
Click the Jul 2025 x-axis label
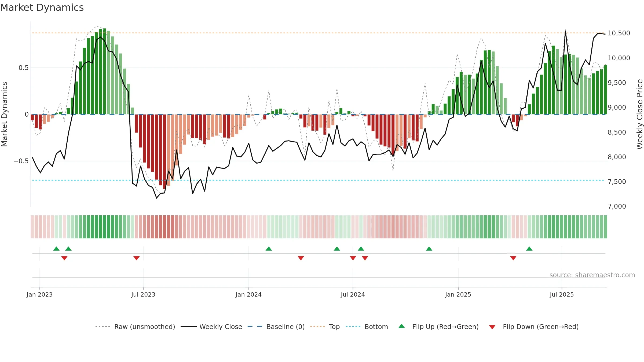pos(562,294)
